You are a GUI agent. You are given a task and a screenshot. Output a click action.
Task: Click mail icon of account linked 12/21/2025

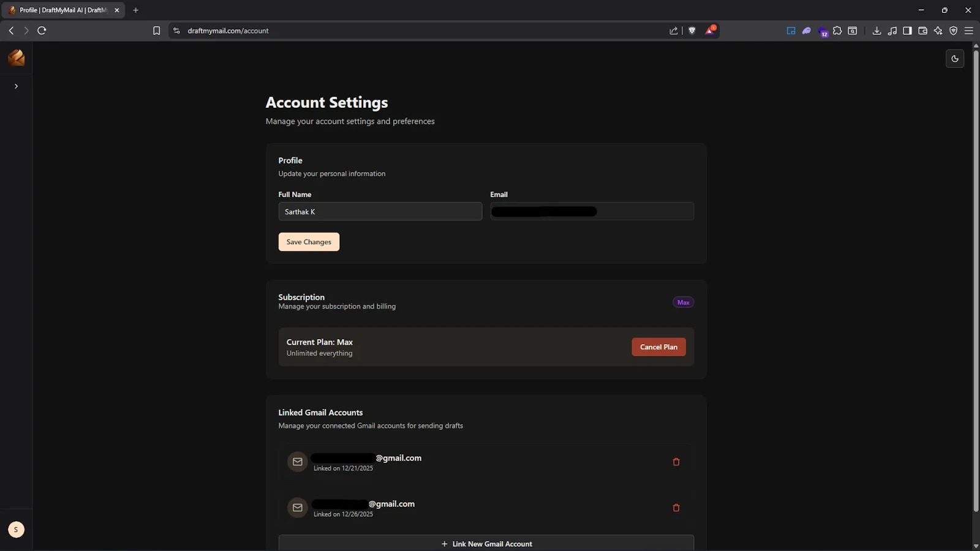298,462
